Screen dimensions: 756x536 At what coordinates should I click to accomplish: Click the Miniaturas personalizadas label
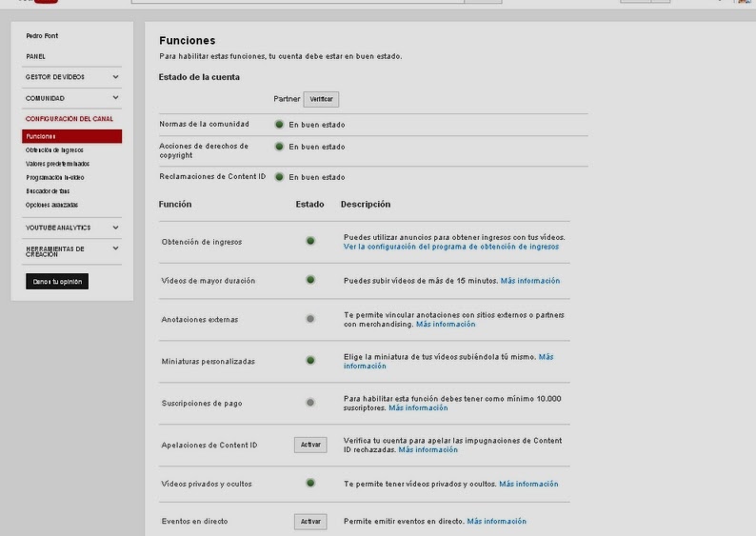(208, 362)
